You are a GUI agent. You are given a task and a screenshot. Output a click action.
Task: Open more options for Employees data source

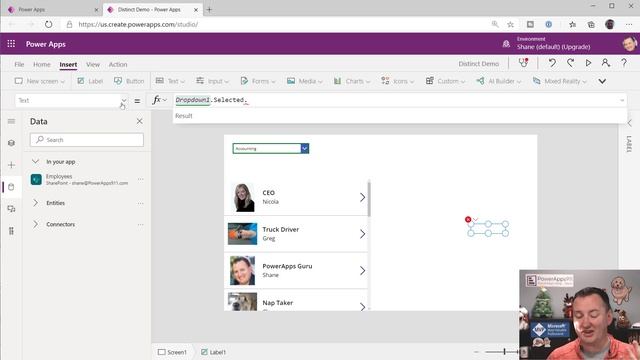141,179
